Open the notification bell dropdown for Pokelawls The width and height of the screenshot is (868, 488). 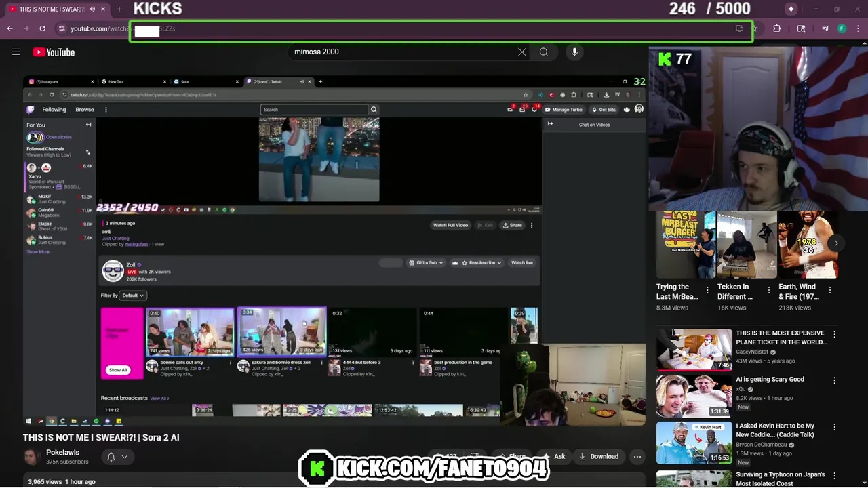[x=117, y=457]
